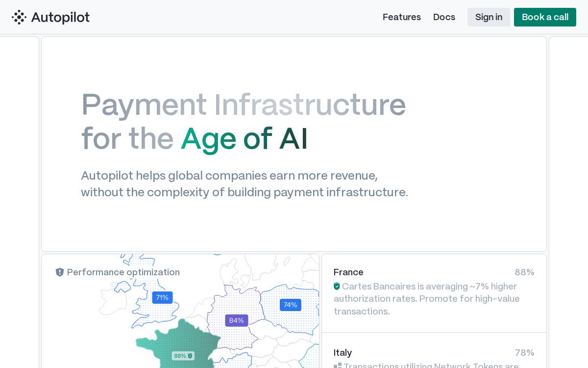Viewport: 588px width, 368px height.
Task: Click Italy's 78% value
Action: [x=524, y=353]
